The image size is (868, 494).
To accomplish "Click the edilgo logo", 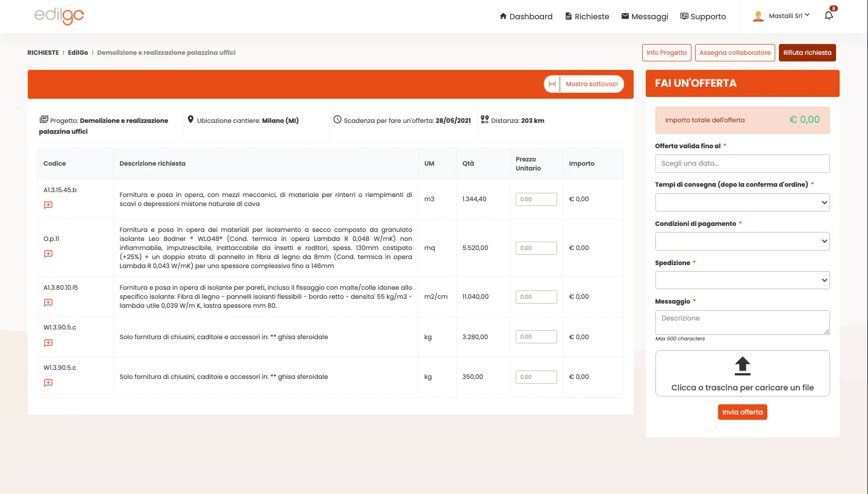I will pyautogui.click(x=59, y=16).
